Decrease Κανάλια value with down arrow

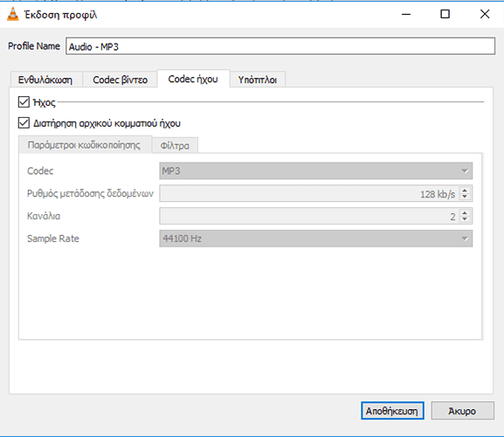point(465,219)
